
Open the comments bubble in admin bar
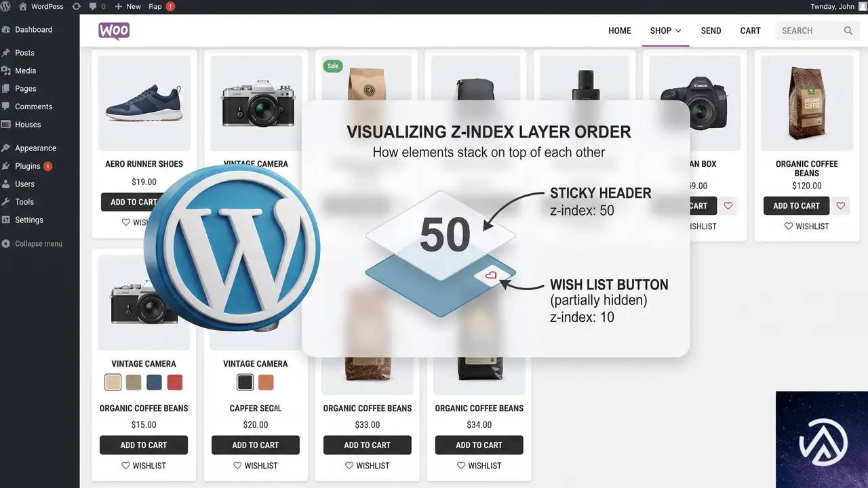point(97,6)
